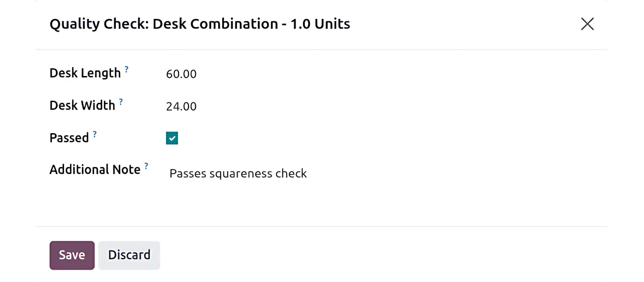This screenshot has height=282, width=644.
Task: Click the Desk Width label
Action: pos(82,105)
